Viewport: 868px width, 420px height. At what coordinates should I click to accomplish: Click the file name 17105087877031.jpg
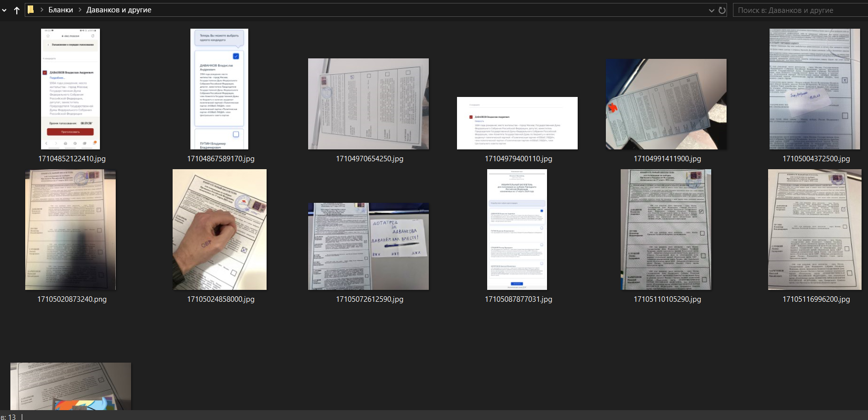tap(519, 299)
